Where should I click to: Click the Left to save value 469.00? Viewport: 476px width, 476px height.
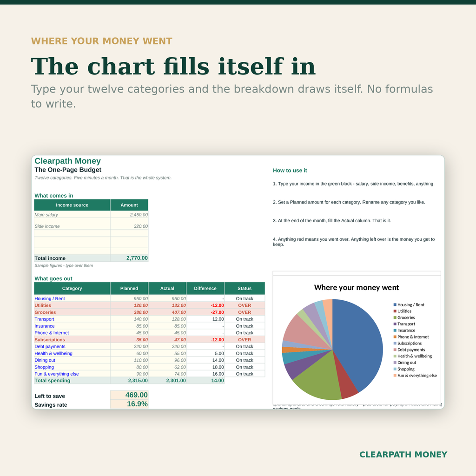pos(129,395)
